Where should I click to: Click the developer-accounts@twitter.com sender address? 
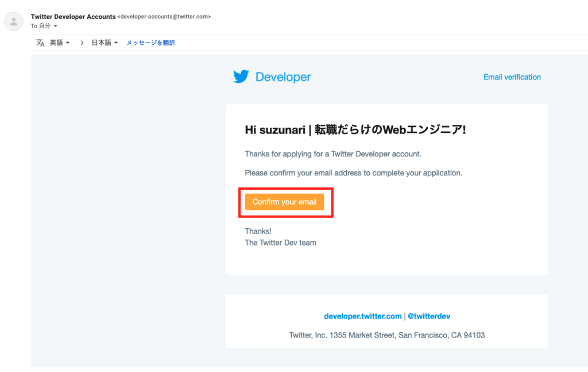coord(164,17)
